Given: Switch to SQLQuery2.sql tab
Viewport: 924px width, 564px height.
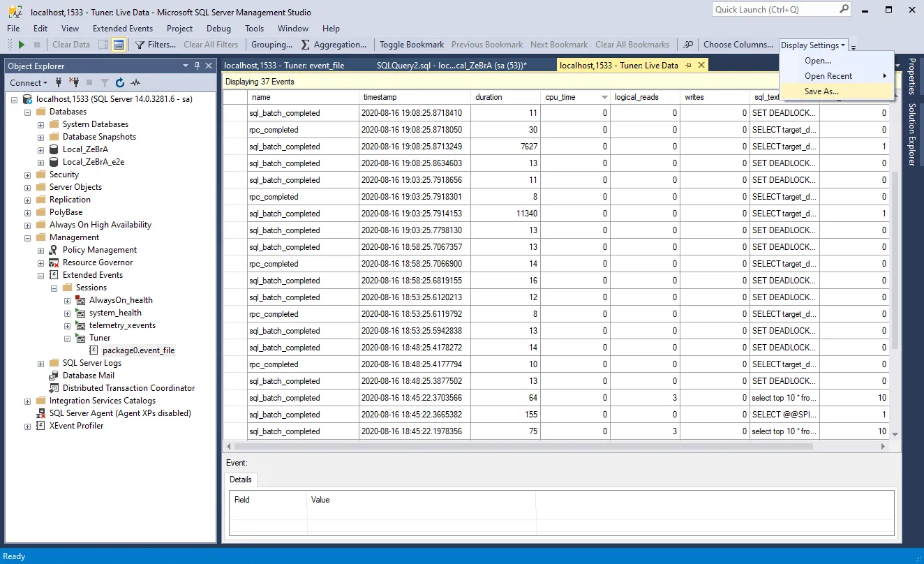Looking at the screenshot, I should (452, 66).
